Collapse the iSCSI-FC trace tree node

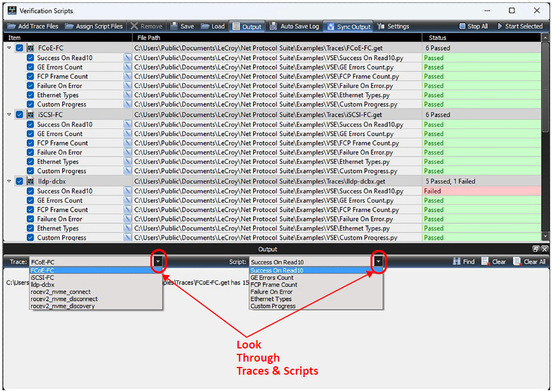tap(9, 115)
